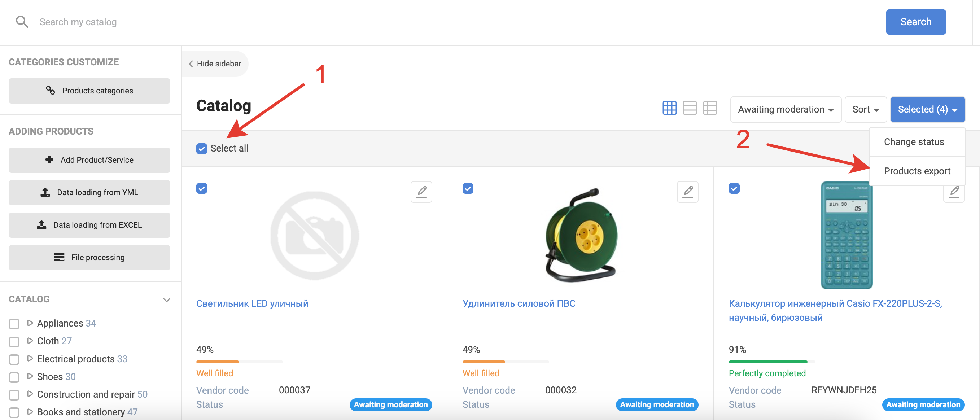Uncheck the Select all checkbox
The width and height of the screenshot is (980, 420).
pos(202,148)
